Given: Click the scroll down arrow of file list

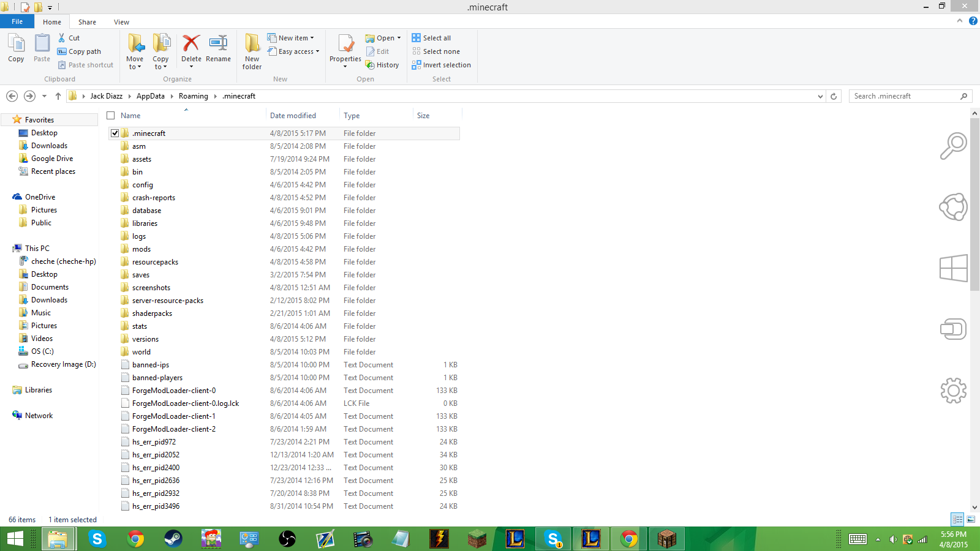Looking at the screenshot, I should pyautogui.click(x=974, y=507).
